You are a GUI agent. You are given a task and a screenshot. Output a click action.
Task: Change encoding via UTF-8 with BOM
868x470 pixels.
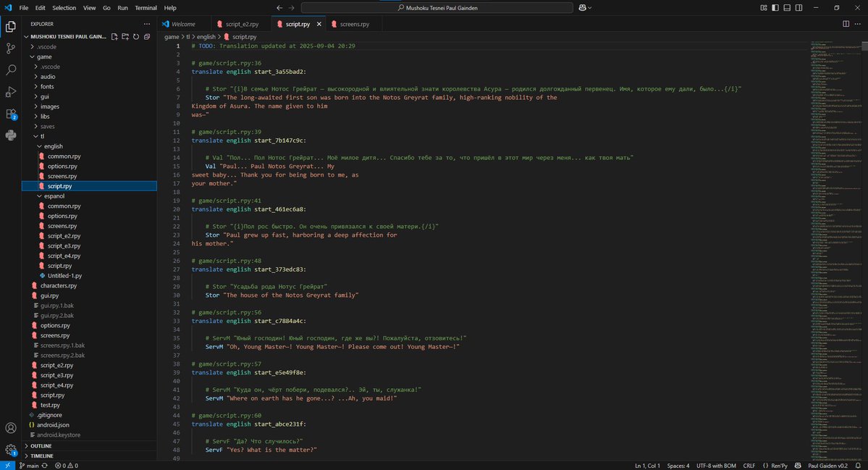point(716,466)
